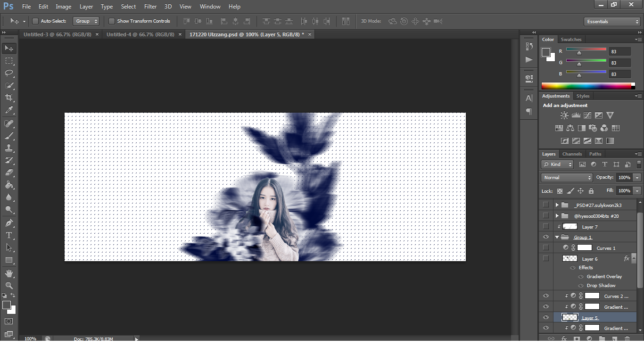This screenshot has height=362, width=644.
Task: Select the Lasso tool
Action: click(9, 73)
